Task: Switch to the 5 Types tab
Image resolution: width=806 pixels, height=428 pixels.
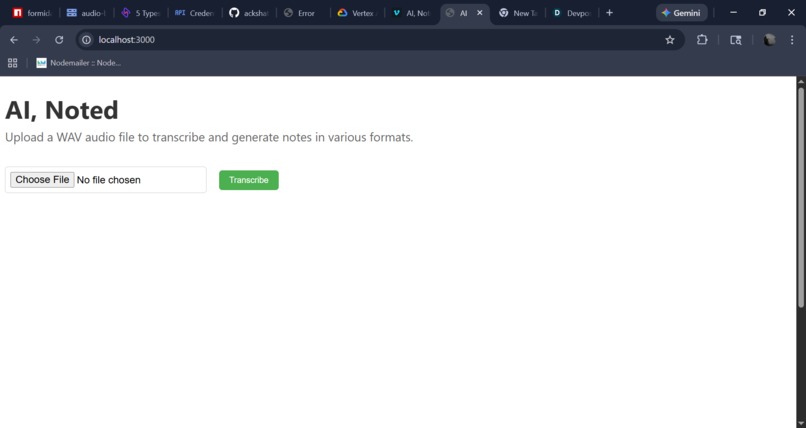Action: (x=140, y=13)
